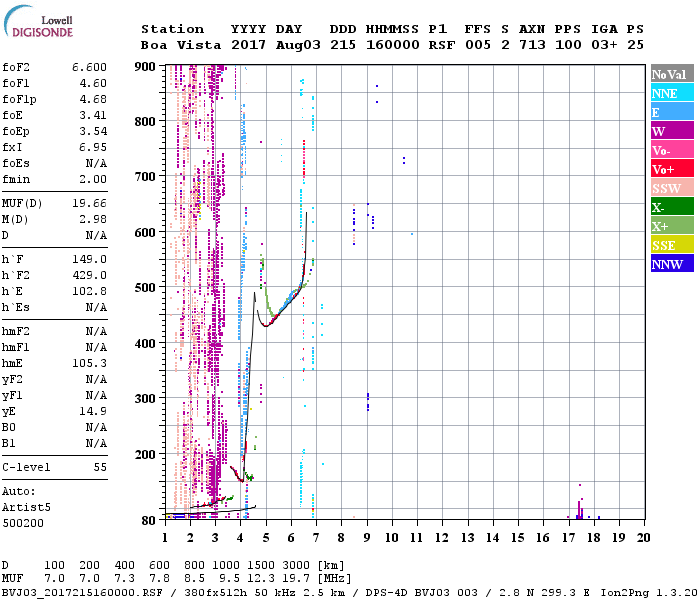The image size is (700, 600).
Task: Click the hmE value 105.3
Action: (x=89, y=363)
